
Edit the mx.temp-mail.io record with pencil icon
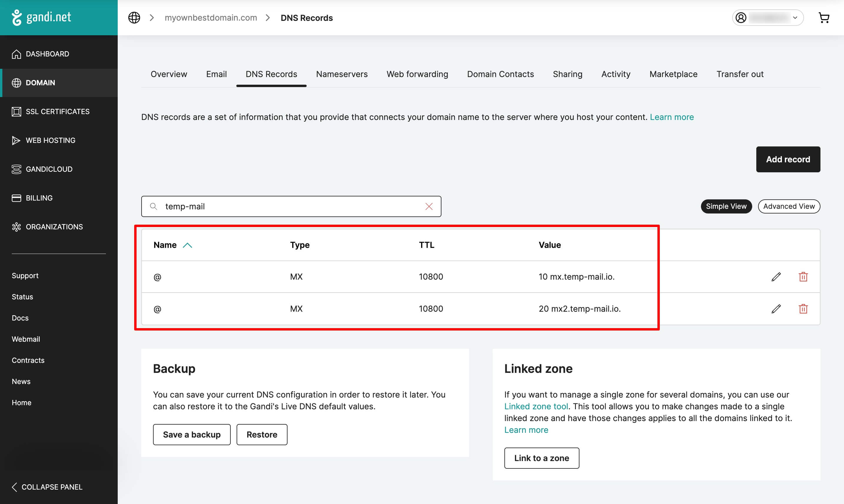pyautogui.click(x=776, y=277)
